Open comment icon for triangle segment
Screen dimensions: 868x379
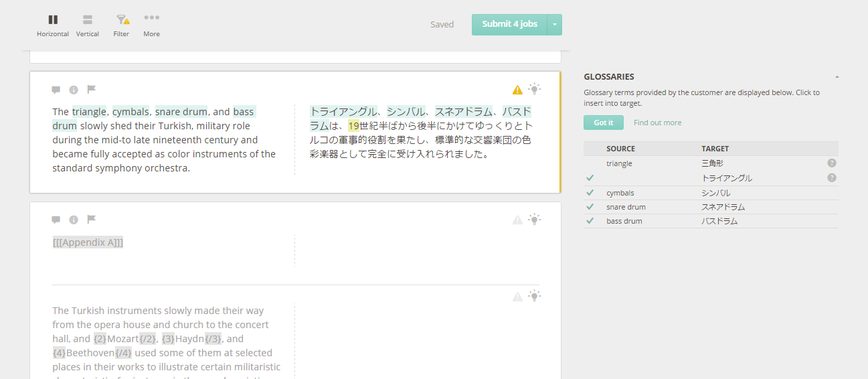click(x=56, y=90)
